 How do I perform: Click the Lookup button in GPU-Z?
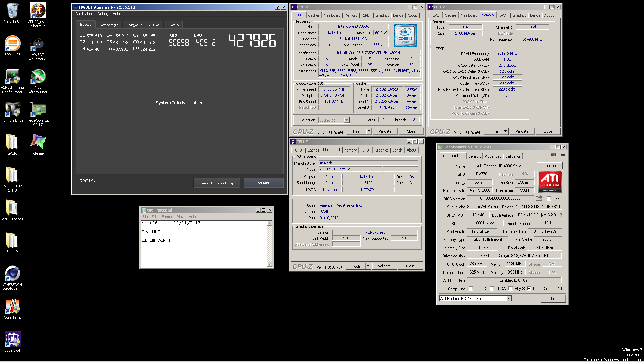[x=549, y=166]
